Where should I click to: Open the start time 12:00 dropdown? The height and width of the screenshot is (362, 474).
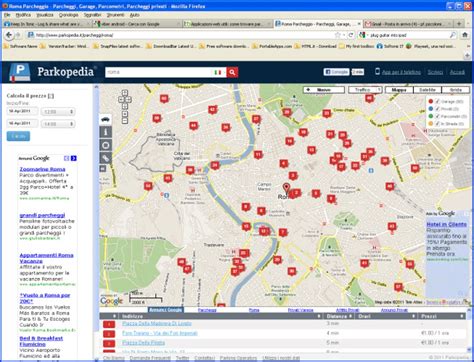[58, 112]
